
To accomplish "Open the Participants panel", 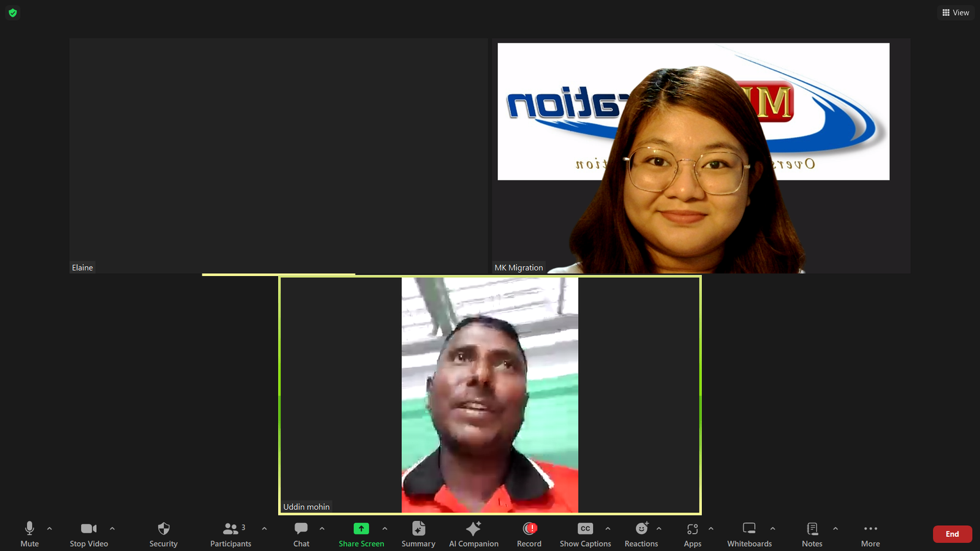I will [231, 534].
